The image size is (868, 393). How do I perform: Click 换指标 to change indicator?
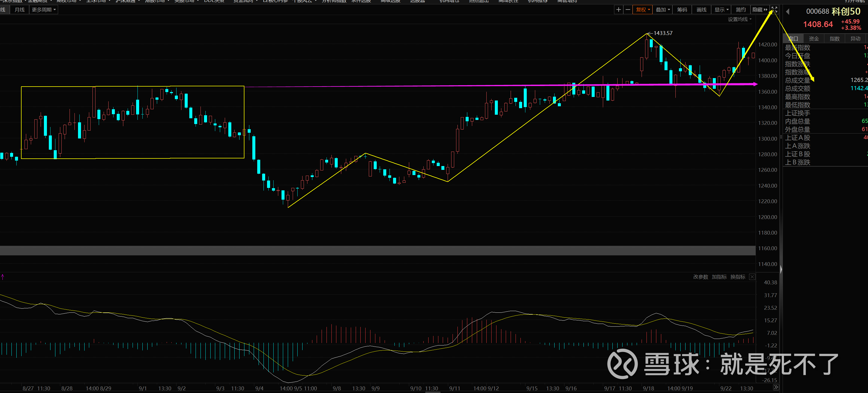pyautogui.click(x=738, y=277)
